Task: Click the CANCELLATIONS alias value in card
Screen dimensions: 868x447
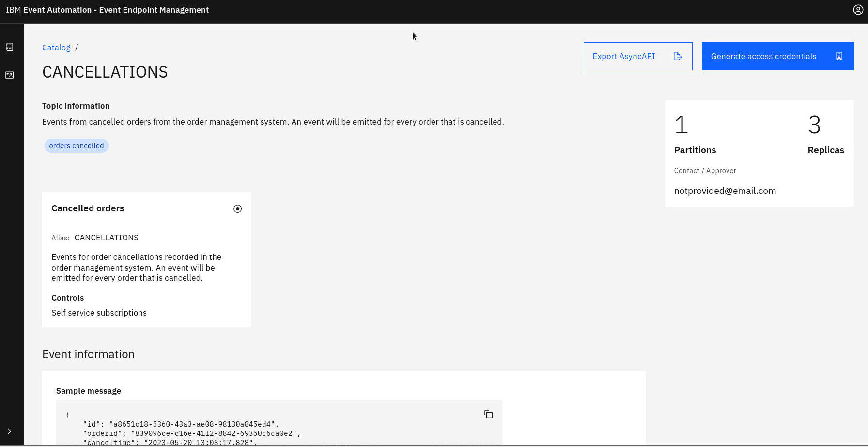Action: coord(106,238)
